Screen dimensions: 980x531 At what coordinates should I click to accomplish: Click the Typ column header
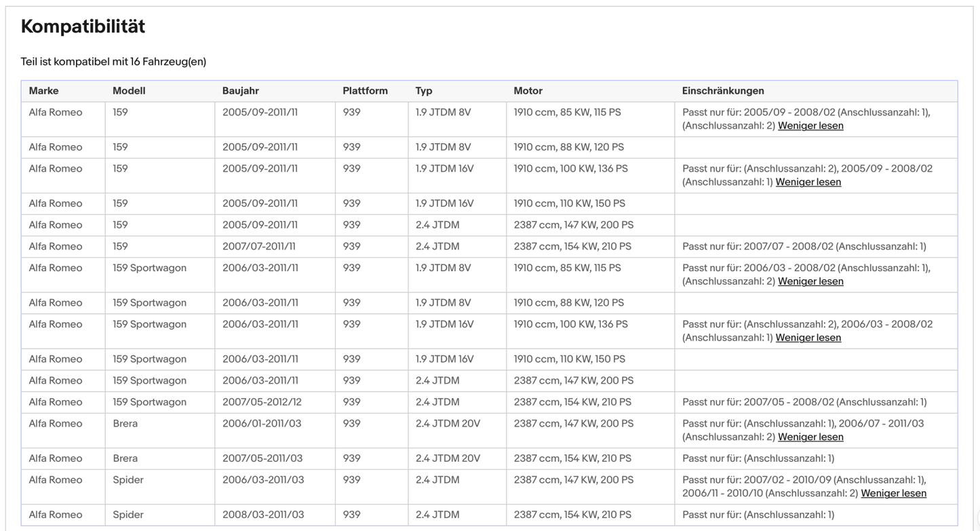pos(424,91)
